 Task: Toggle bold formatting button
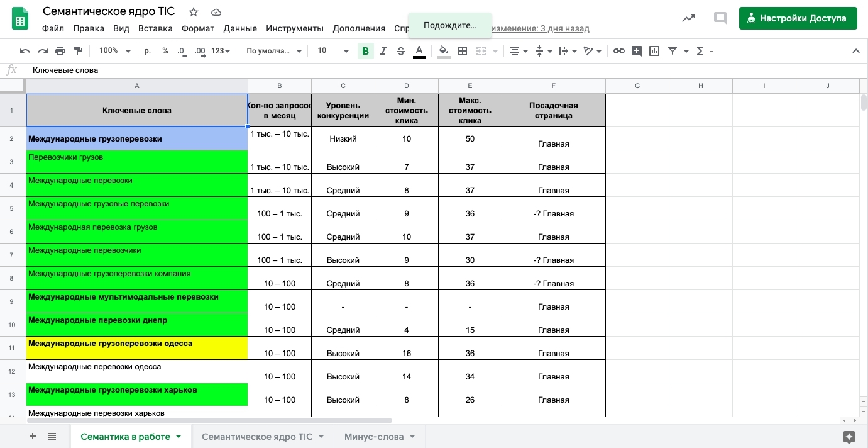coord(365,51)
